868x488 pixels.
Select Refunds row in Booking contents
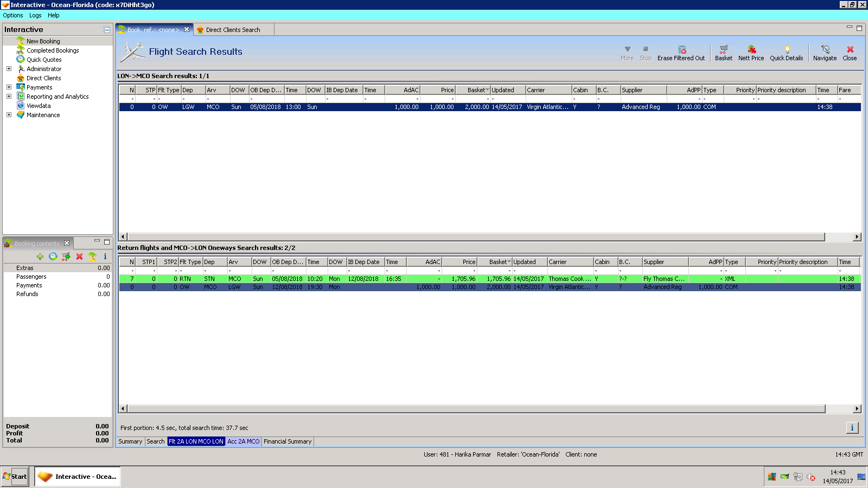coord(58,294)
